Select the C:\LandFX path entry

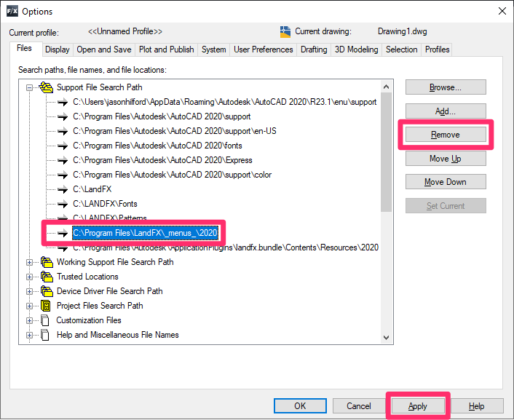point(92,189)
